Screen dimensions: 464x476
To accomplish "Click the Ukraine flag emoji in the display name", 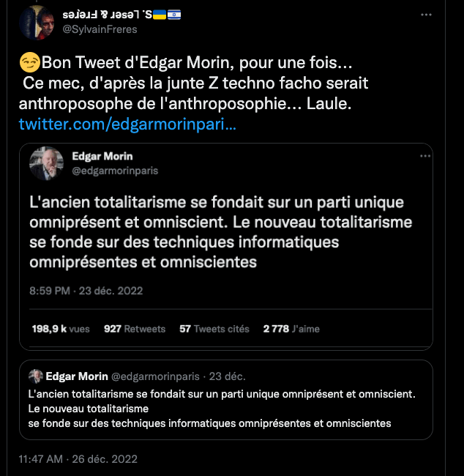I will 158,15.
